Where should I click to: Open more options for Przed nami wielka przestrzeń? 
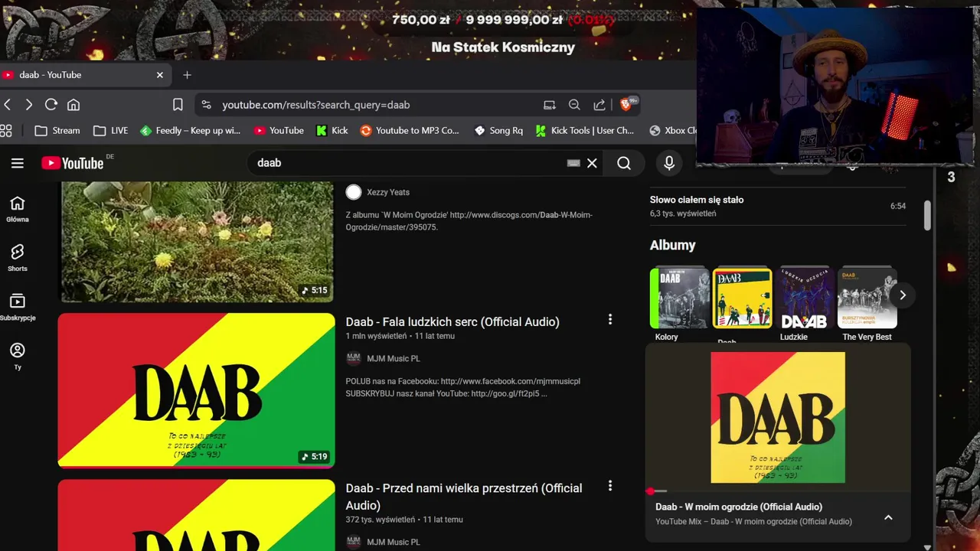[610, 486]
